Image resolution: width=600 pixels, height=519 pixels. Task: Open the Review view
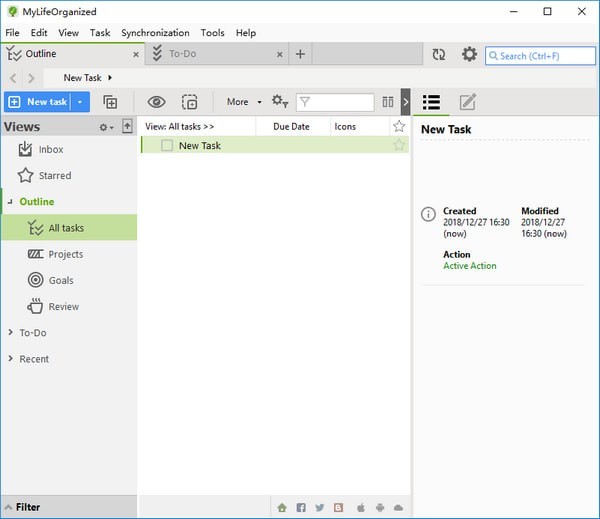pos(63,307)
